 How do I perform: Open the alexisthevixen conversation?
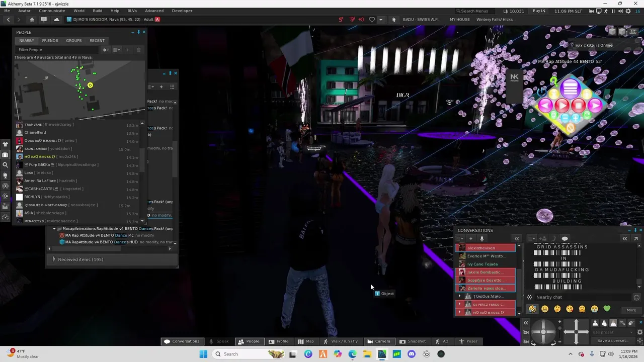(x=485, y=248)
